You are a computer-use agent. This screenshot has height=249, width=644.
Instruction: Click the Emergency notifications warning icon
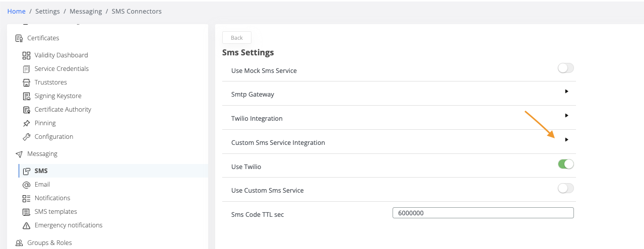(27, 225)
